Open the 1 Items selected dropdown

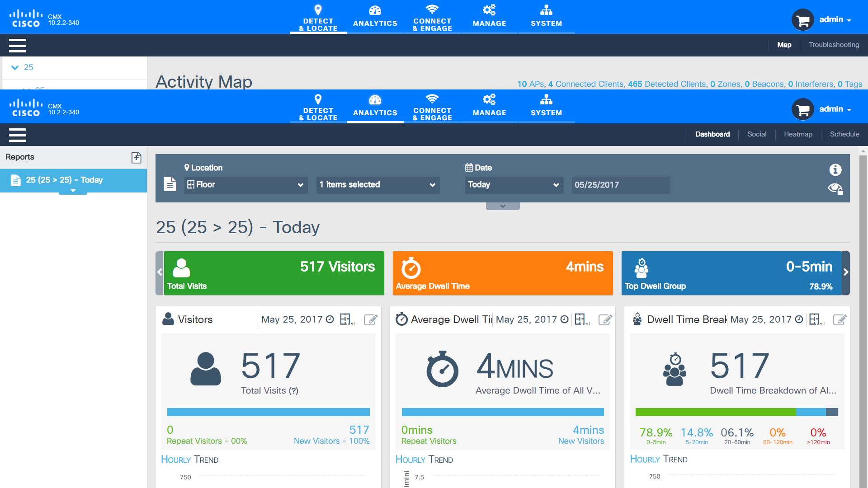pyautogui.click(x=376, y=185)
